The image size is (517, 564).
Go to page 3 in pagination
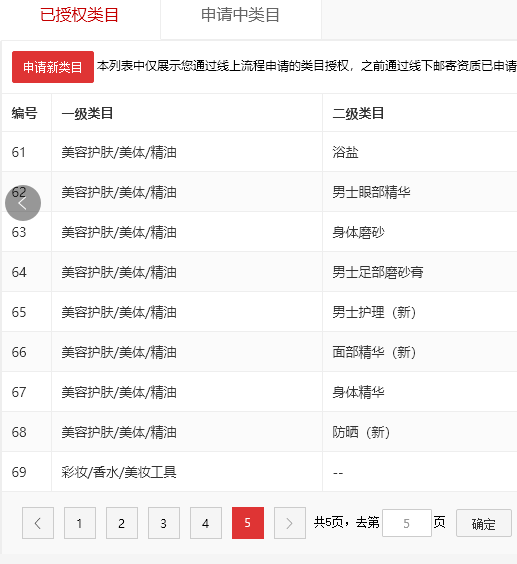(x=164, y=523)
